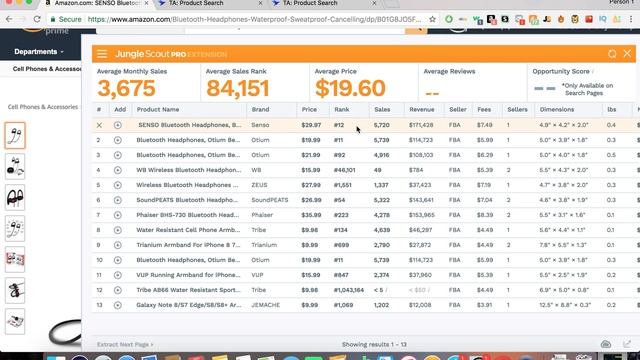Image resolution: width=640 pixels, height=360 pixels.
Task: Open Chrome's three-dot menu
Action: click(x=631, y=19)
